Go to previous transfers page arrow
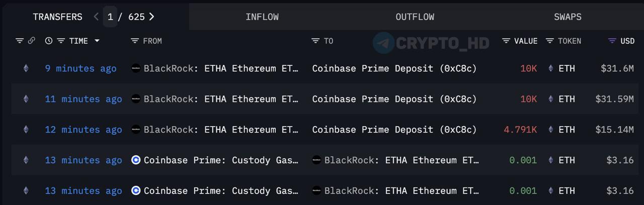 [96, 17]
